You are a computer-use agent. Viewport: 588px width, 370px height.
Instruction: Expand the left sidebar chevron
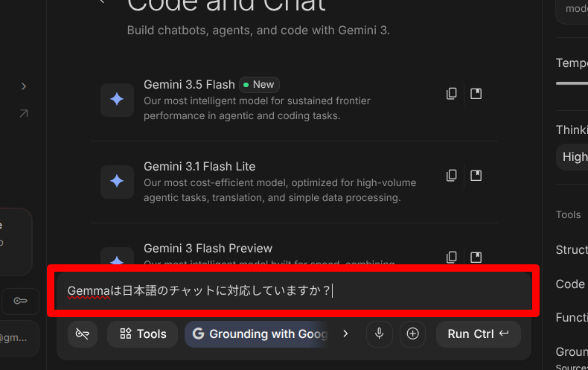24,86
